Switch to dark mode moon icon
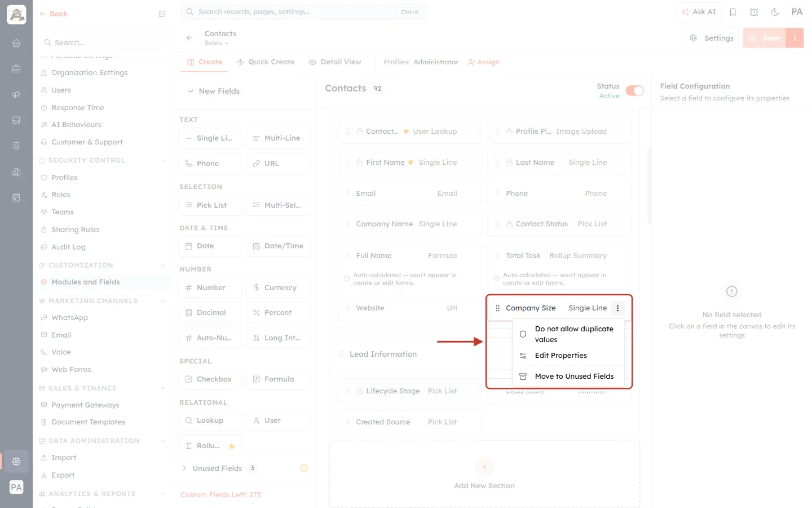This screenshot has width=812, height=508. tap(775, 12)
